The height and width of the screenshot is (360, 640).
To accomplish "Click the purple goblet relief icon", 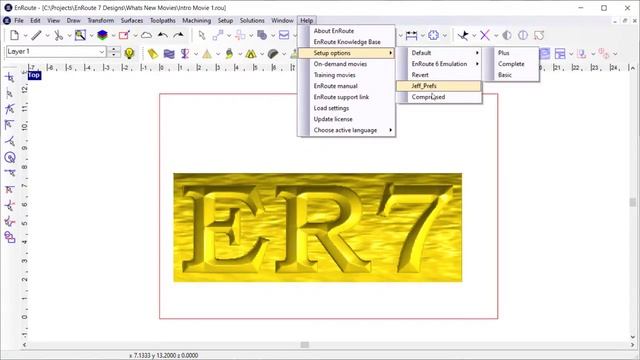I will [185, 53].
